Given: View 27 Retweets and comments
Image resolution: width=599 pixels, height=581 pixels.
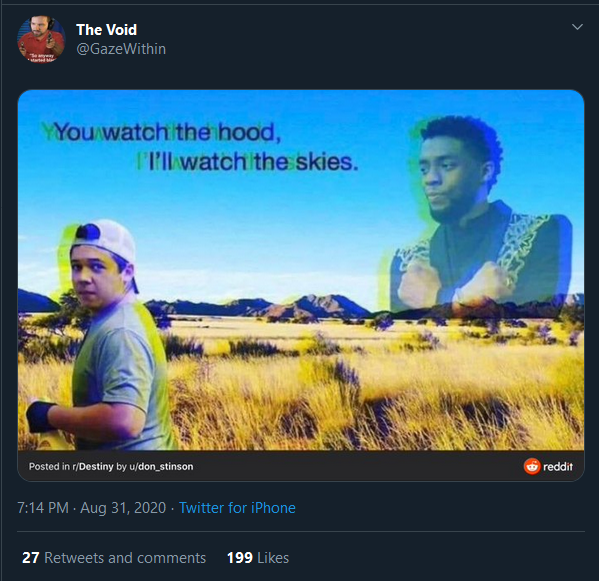Looking at the screenshot, I should click(x=114, y=558).
